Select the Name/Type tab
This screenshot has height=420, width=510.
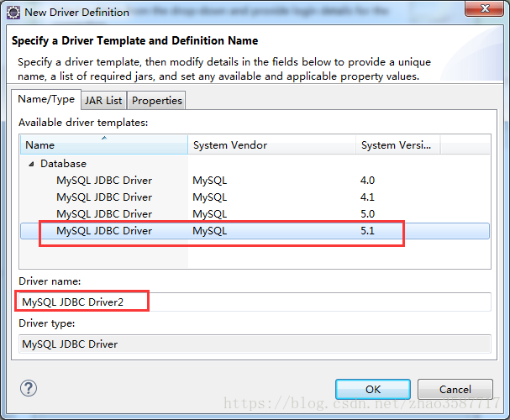tap(46, 99)
